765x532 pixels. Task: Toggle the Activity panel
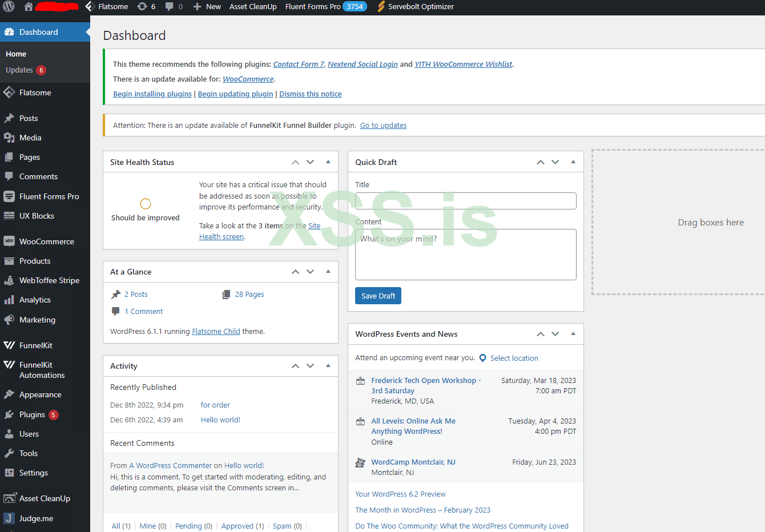tap(328, 366)
